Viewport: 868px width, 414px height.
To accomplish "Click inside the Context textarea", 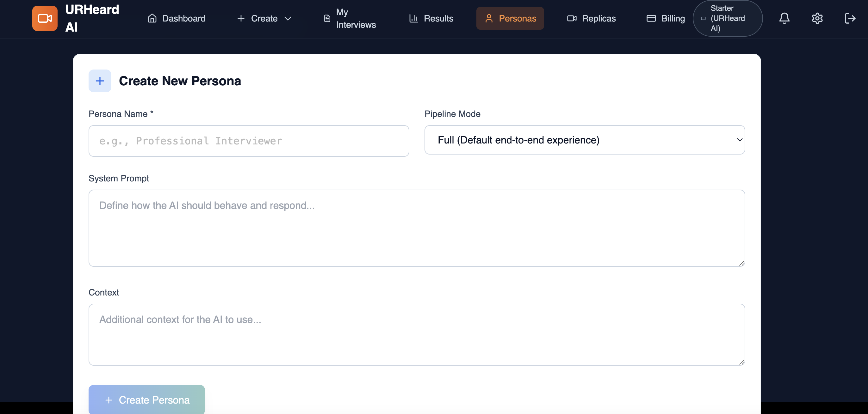I will click(x=417, y=335).
